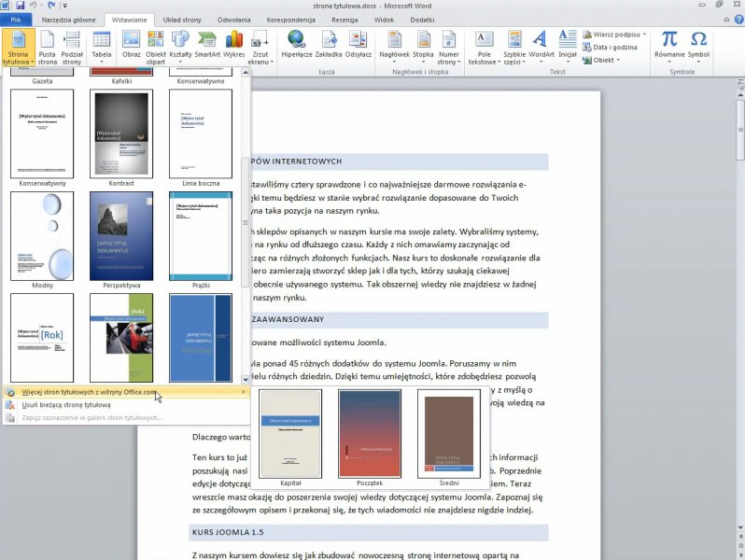The image size is (745, 560).
Task: Open the Recenzja ribbon tab
Action: point(344,19)
